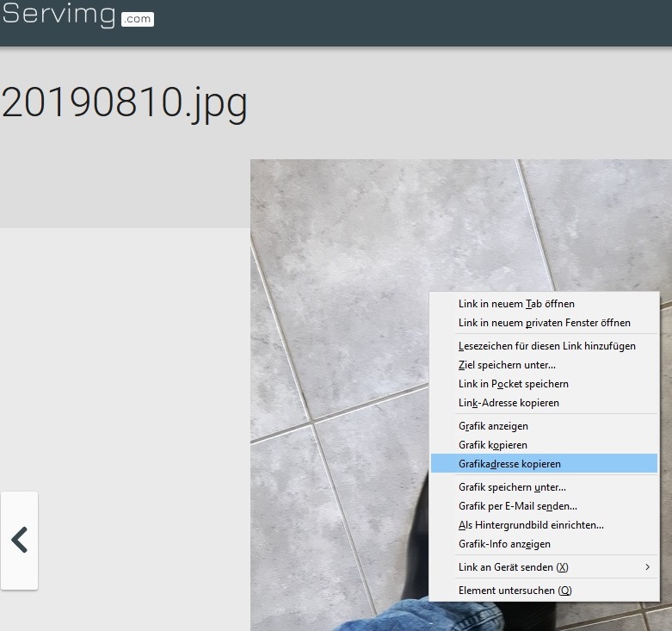
Task: Click the Servimg.com logo
Action: tap(78, 15)
